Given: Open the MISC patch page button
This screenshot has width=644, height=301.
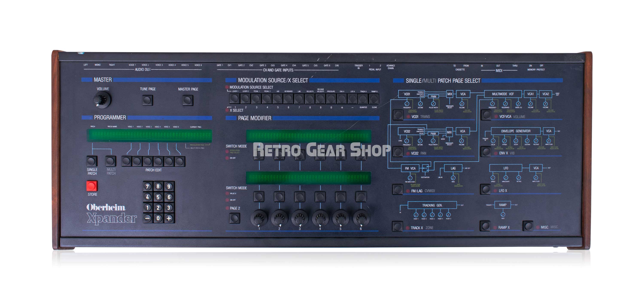Looking at the screenshot, I should tap(528, 226).
